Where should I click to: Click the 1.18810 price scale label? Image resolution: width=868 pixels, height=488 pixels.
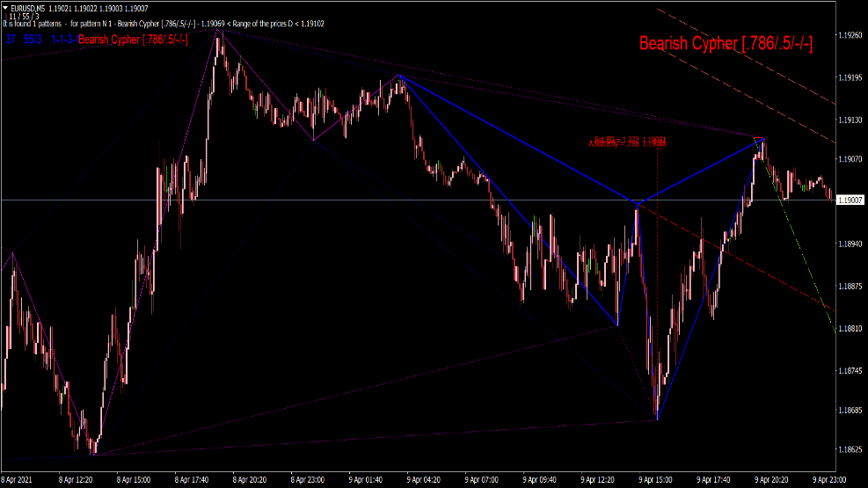(850, 328)
